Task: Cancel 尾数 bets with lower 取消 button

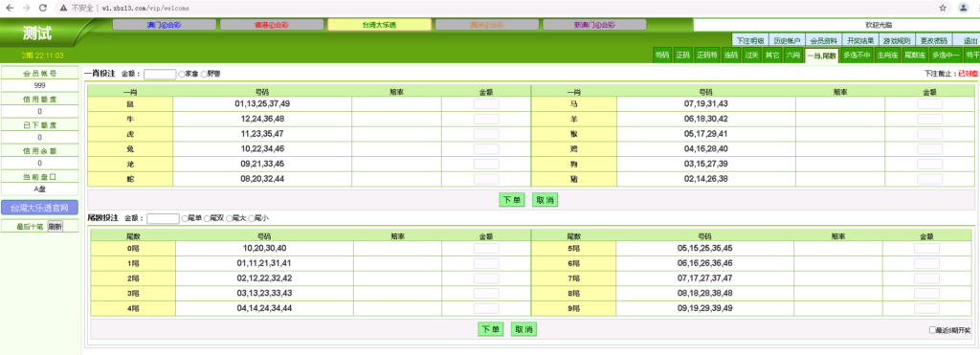Action: pos(523,329)
